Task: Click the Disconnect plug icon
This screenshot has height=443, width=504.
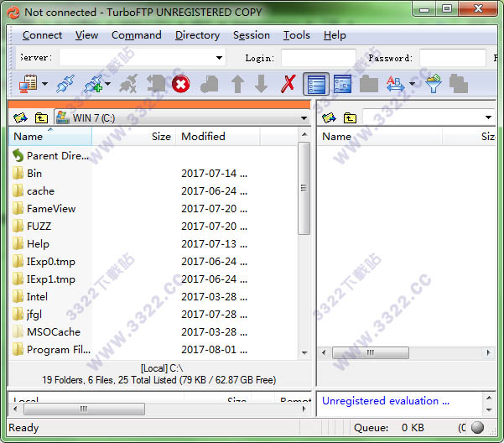Action: [x=128, y=84]
